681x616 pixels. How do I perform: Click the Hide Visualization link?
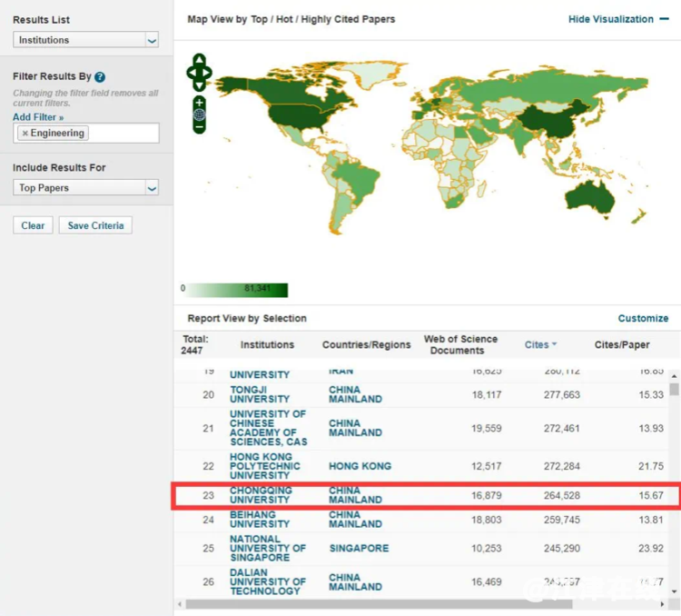pos(611,19)
